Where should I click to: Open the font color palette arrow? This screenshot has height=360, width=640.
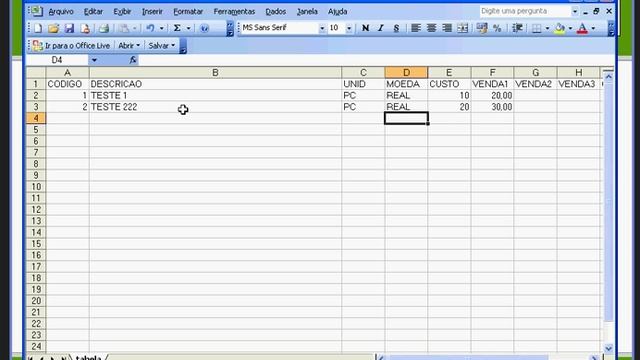pyautogui.click(x=593, y=28)
